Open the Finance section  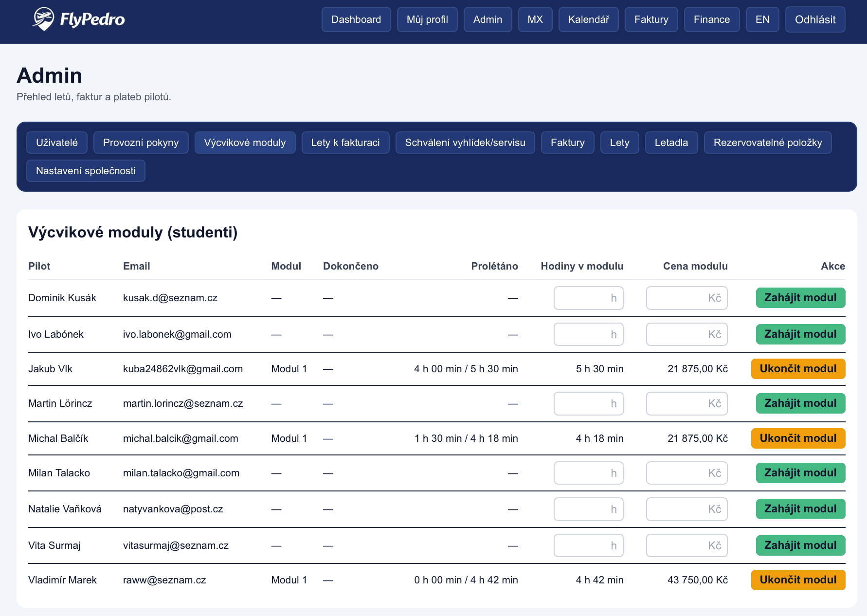711,19
